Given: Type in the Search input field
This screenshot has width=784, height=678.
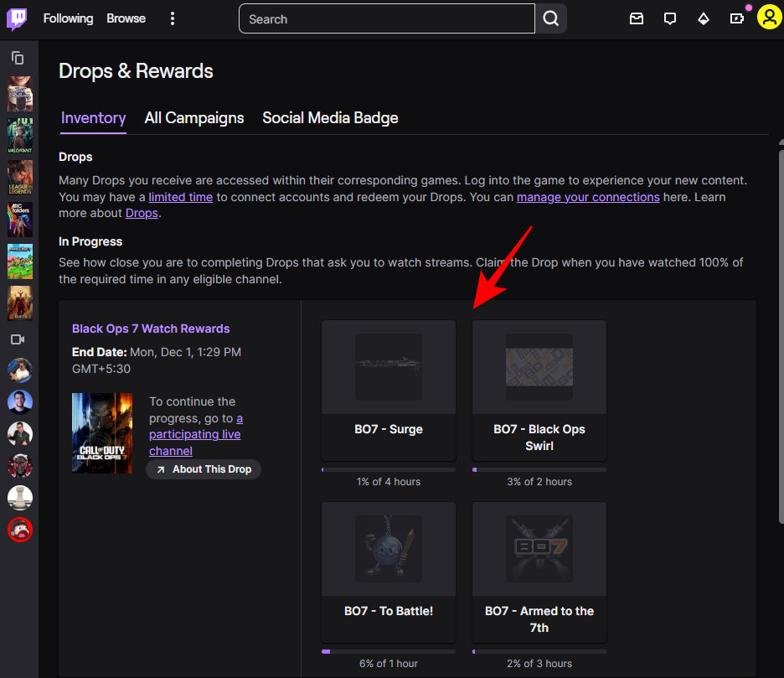Looking at the screenshot, I should pyautogui.click(x=386, y=18).
